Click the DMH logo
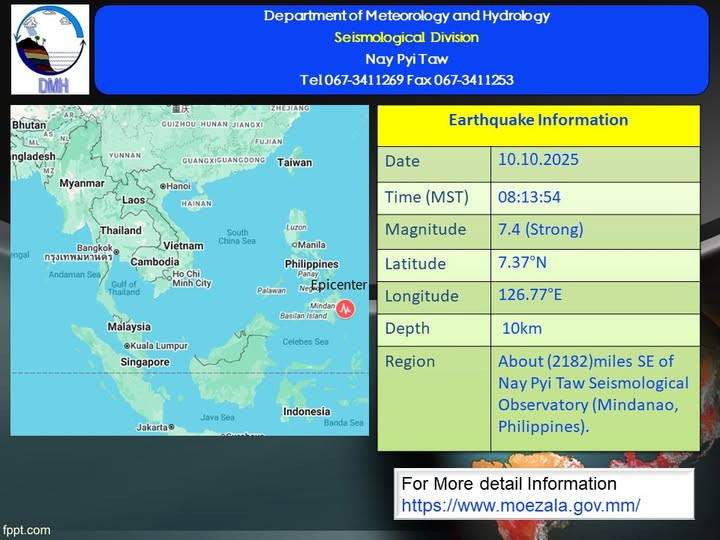Image resolution: width=720 pixels, height=540 pixels. (49, 49)
